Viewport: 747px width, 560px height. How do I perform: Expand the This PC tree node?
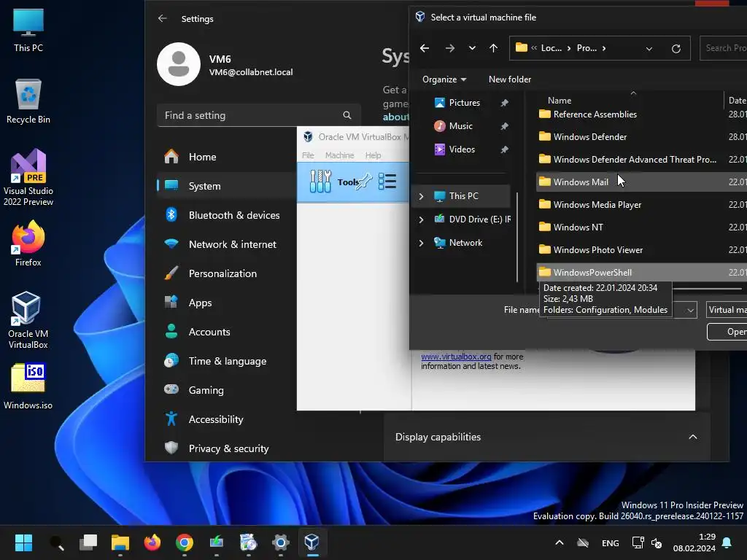tap(421, 196)
